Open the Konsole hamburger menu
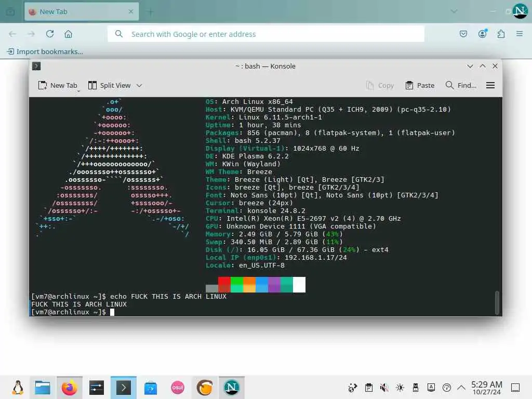This screenshot has width=532, height=399. point(490,86)
